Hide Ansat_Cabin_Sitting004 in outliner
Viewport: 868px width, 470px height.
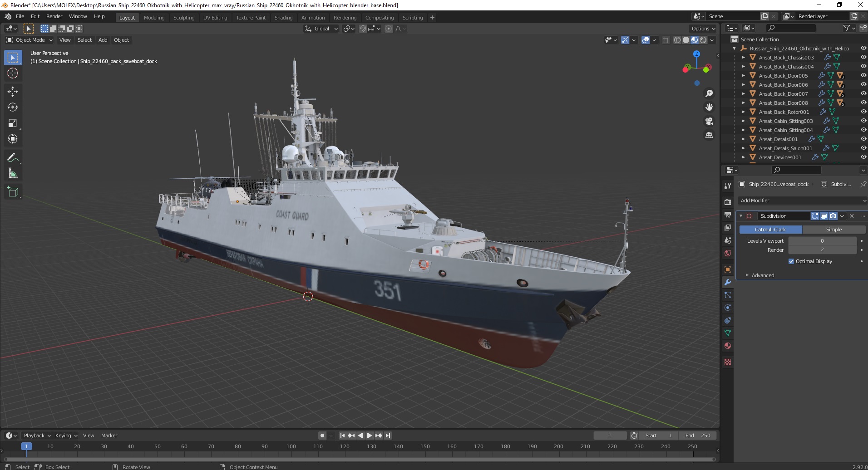(863, 130)
